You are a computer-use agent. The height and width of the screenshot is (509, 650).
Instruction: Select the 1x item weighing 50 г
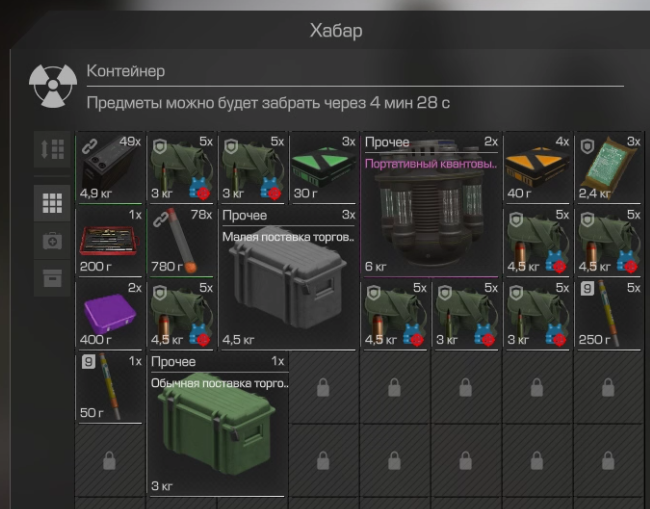point(110,388)
